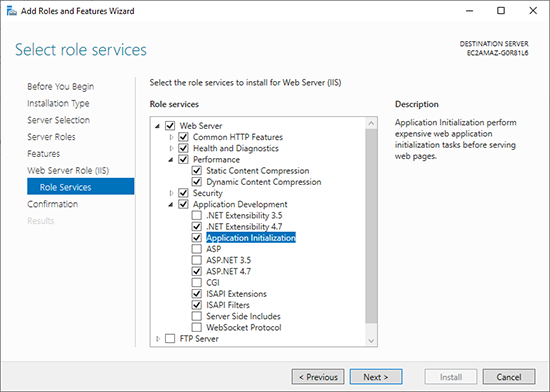
Task: Toggle the Security checkbox
Action: (x=183, y=193)
